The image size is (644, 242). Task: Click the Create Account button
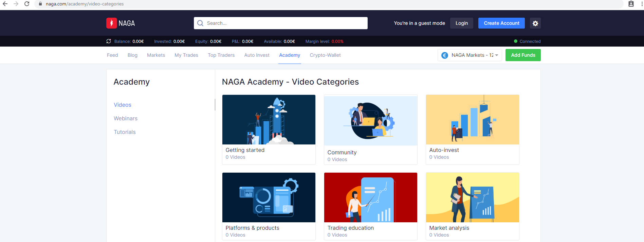(501, 23)
